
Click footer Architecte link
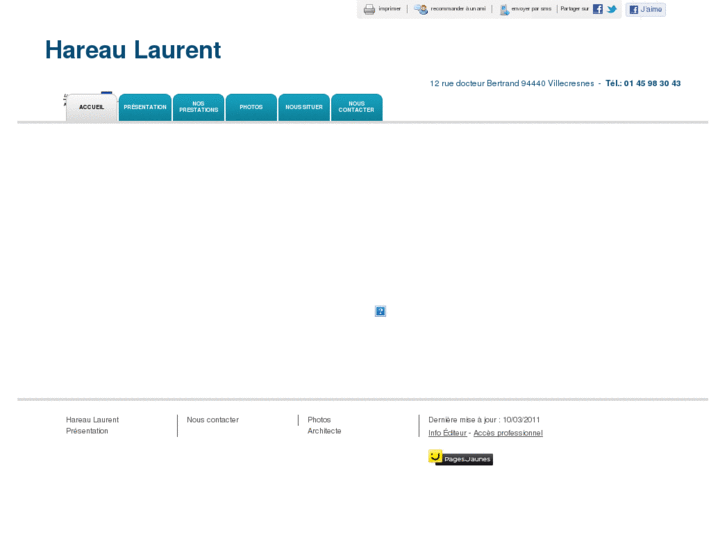pyautogui.click(x=324, y=431)
